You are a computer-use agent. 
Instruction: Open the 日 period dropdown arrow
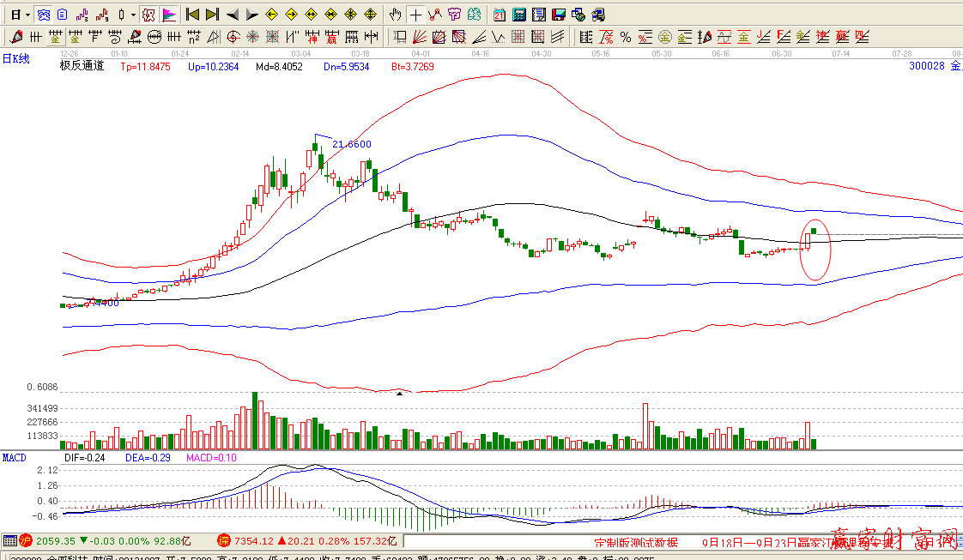pyautogui.click(x=27, y=15)
